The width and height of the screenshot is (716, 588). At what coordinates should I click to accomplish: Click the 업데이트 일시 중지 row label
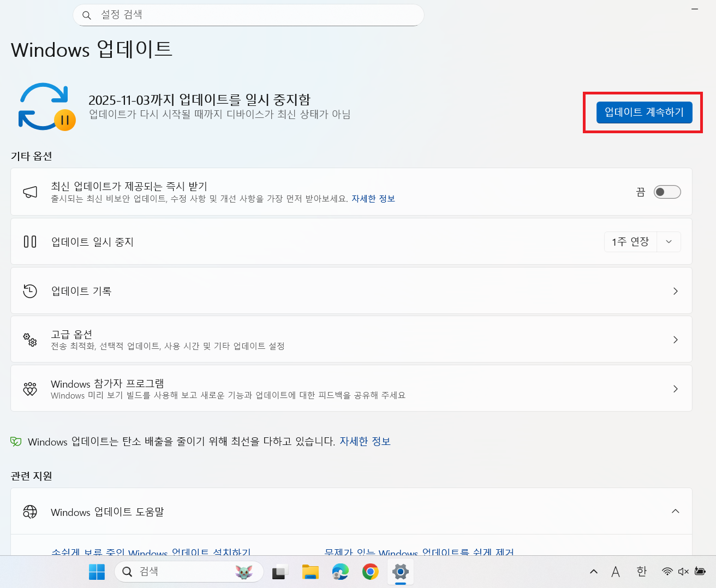(x=92, y=241)
